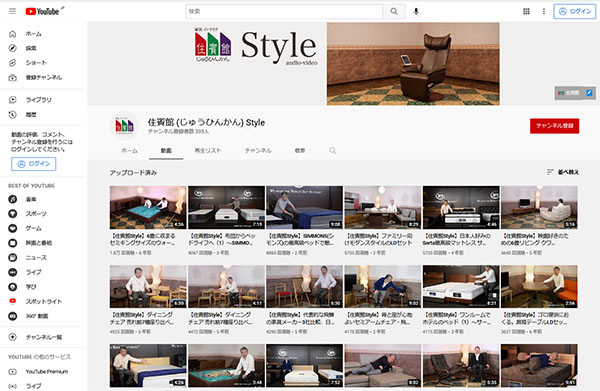Click title of SIMMONS mattress video

tap(301, 239)
